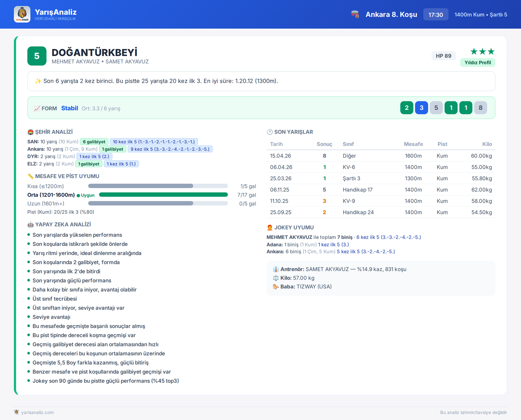Viewport: 521px width, 420px height.
Task: Click the DYR 1 kez ilk 5 (2.) tag
Action: (94, 156)
